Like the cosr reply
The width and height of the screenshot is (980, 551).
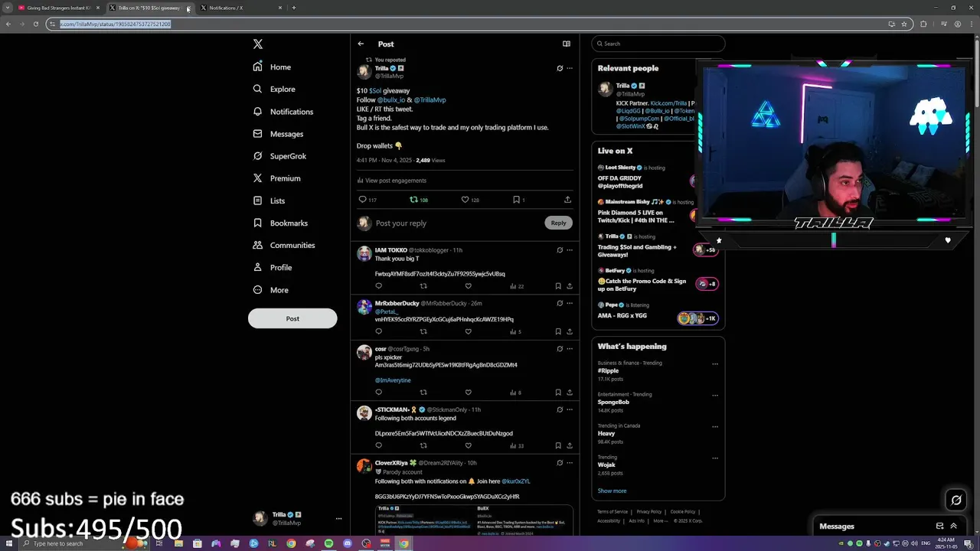pyautogui.click(x=469, y=393)
